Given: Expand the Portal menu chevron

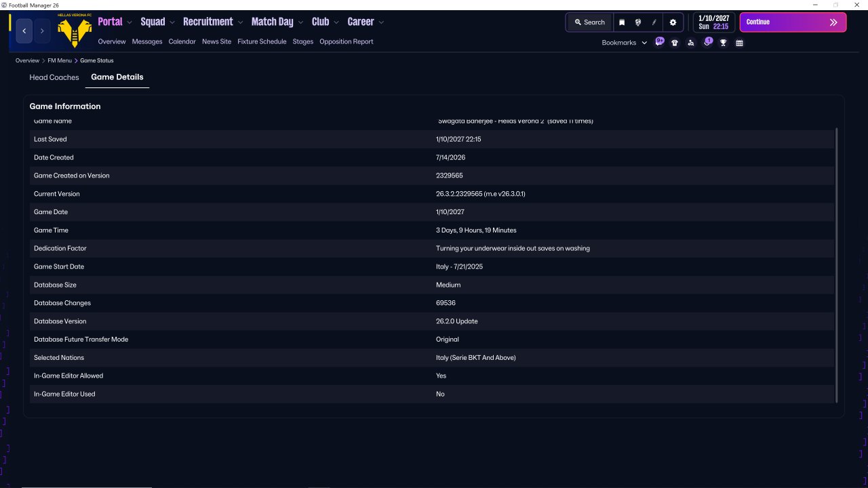Looking at the screenshot, I should point(130,22).
